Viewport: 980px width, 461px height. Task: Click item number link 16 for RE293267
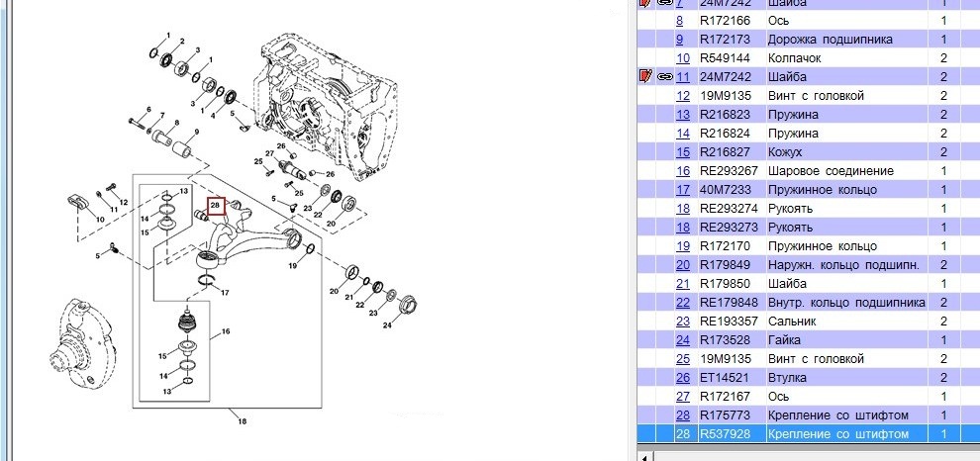click(x=682, y=171)
